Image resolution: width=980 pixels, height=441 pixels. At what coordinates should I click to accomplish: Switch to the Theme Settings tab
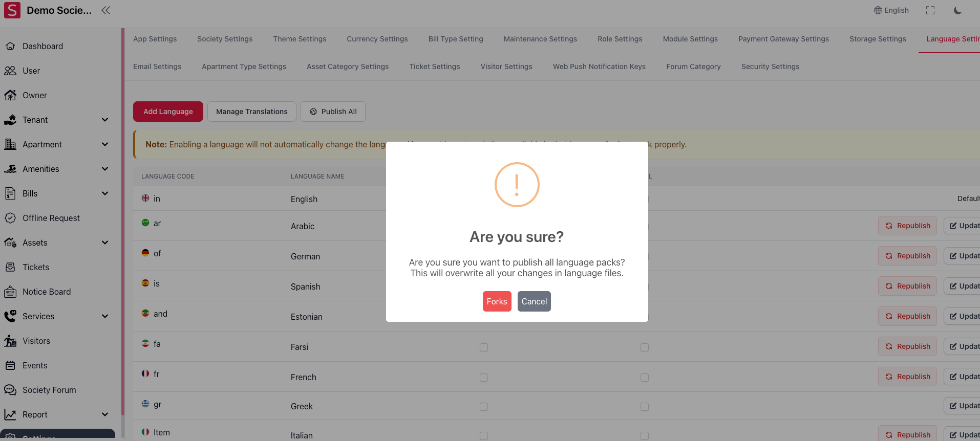click(x=300, y=39)
